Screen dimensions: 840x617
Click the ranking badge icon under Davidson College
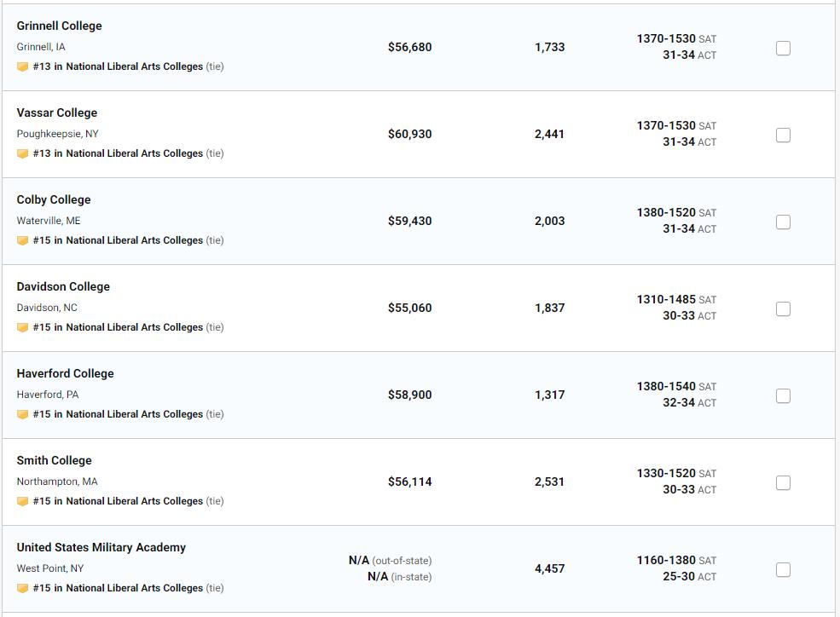pos(22,327)
